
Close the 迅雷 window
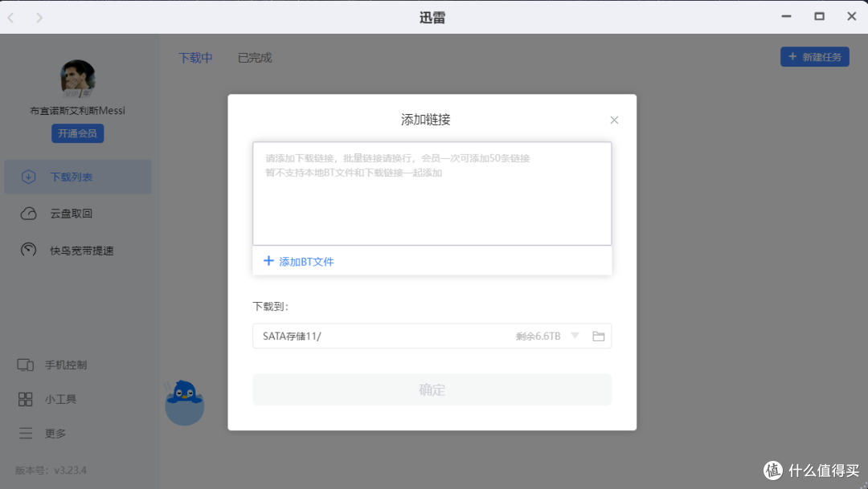[x=852, y=17]
